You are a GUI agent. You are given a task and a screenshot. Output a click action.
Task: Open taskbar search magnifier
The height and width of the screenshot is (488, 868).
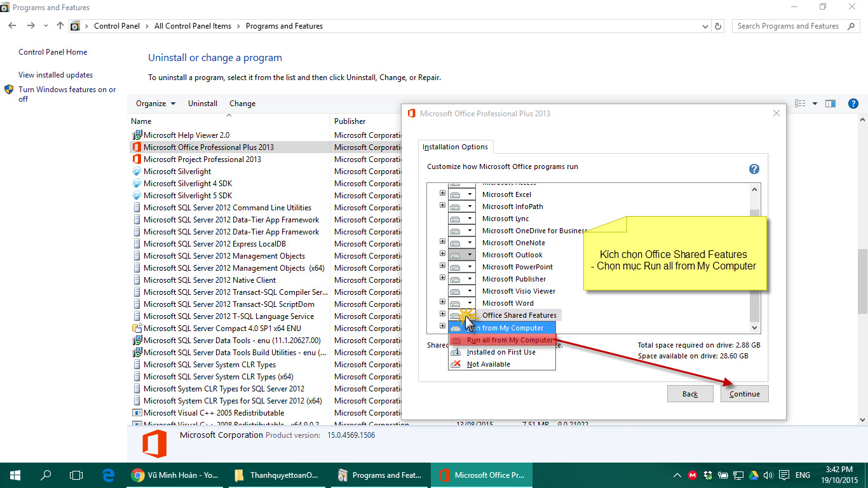[46, 475]
